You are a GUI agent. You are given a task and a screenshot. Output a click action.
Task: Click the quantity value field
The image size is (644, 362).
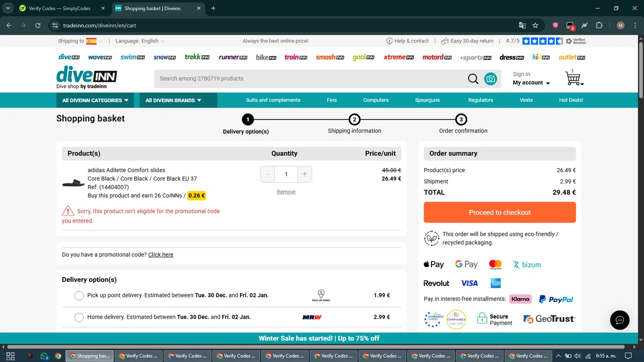pyautogui.click(x=286, y=174)
